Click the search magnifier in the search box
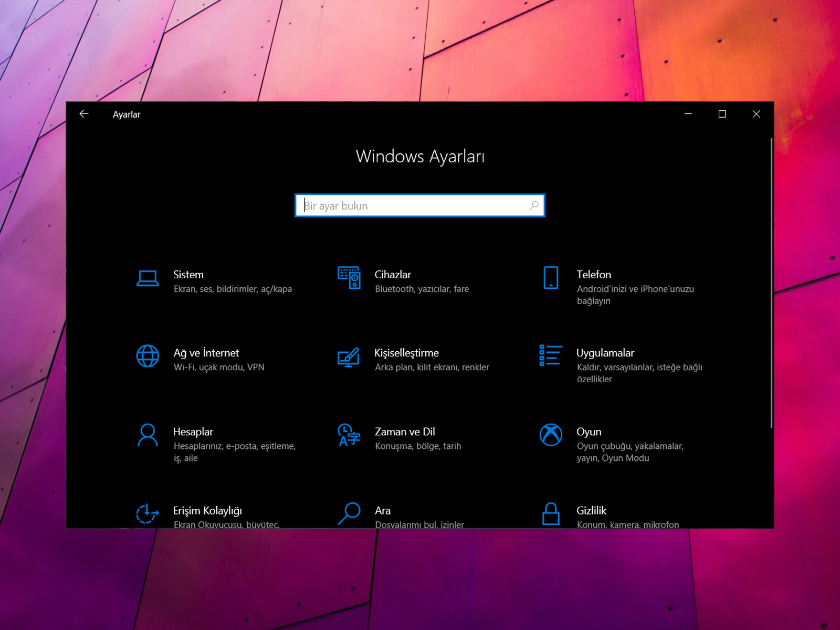 point(534,205)
